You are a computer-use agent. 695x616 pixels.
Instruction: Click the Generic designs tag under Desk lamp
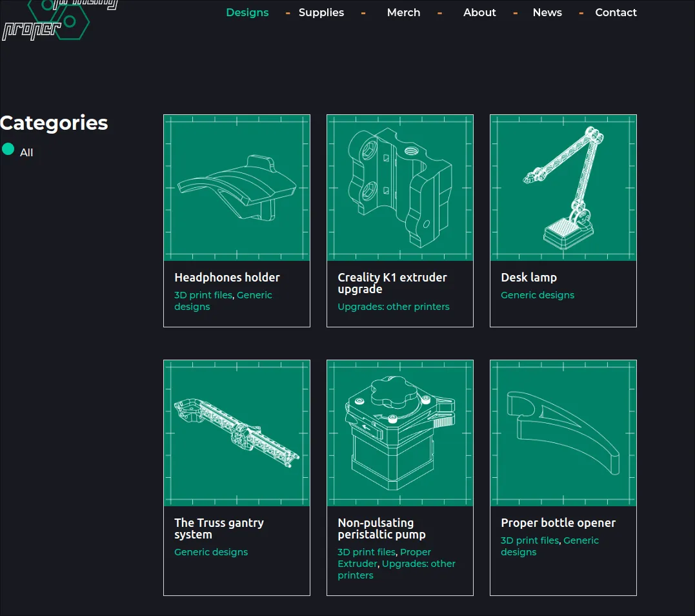538,295
